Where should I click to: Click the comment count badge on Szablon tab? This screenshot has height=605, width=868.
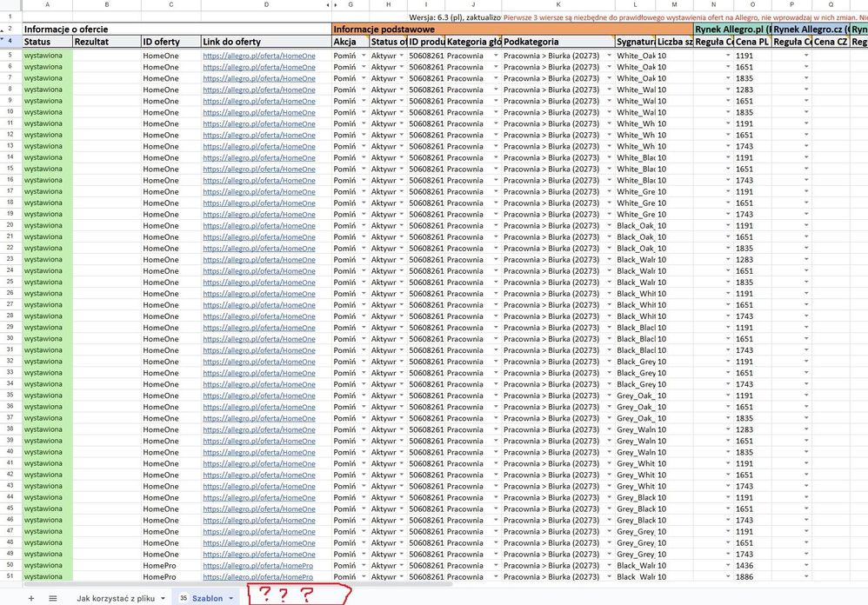coord(183,598)
